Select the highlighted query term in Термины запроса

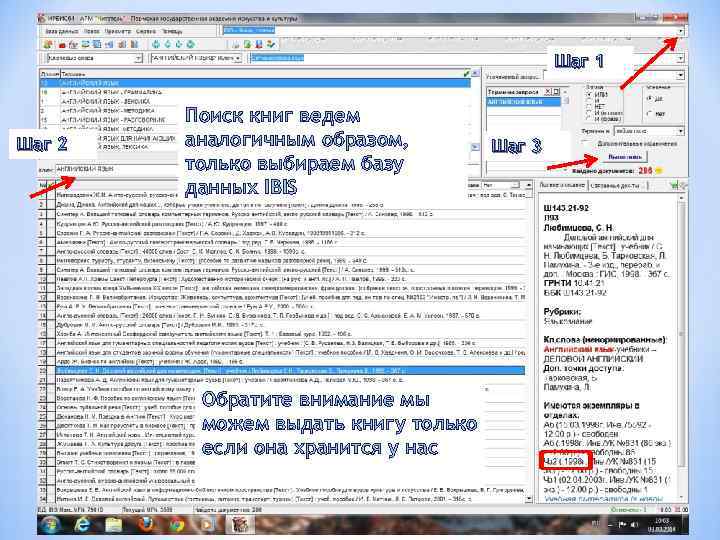[523, 101]
